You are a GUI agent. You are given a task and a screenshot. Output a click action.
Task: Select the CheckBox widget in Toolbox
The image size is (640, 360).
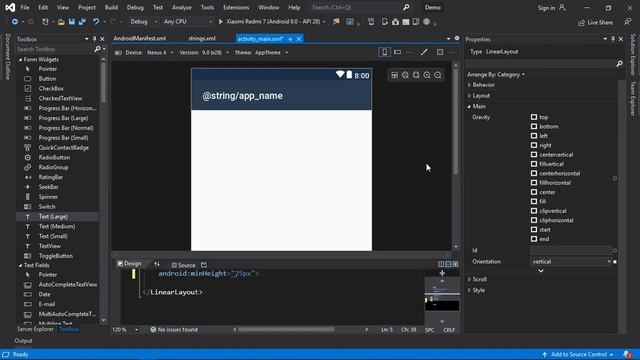[51, 89]
